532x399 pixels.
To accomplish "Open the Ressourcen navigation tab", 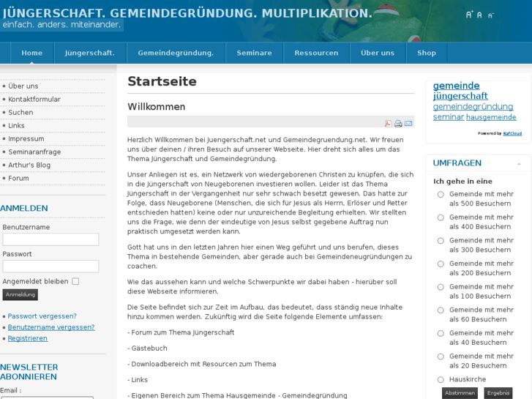I will coord(316,53).
